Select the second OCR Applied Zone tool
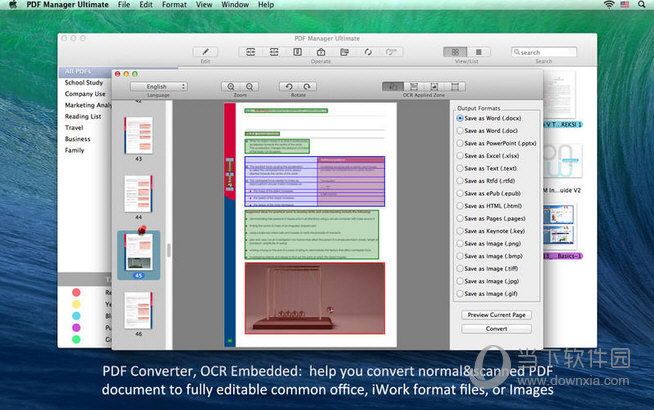The image size is (654, 410). click(x=414, y=86)
